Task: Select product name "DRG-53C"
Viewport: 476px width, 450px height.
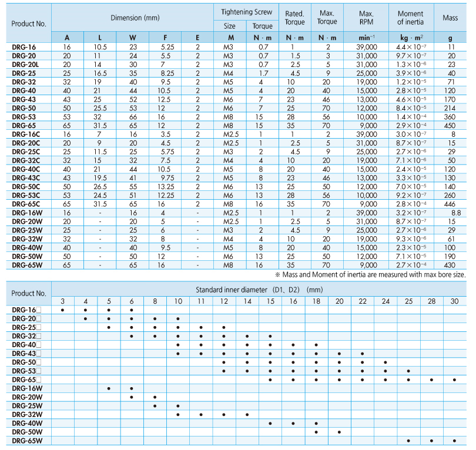Action: [x=26, y=196]
